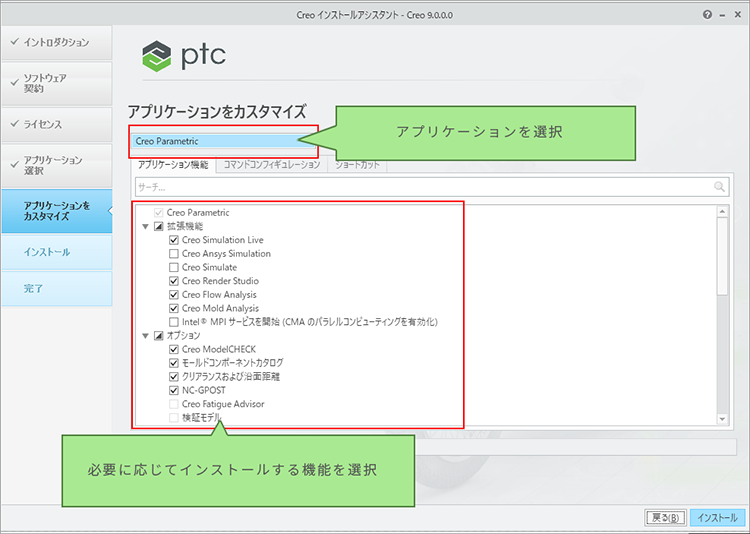Go to アプリケーション選択 step
The image size is (750, 534).
56,165
